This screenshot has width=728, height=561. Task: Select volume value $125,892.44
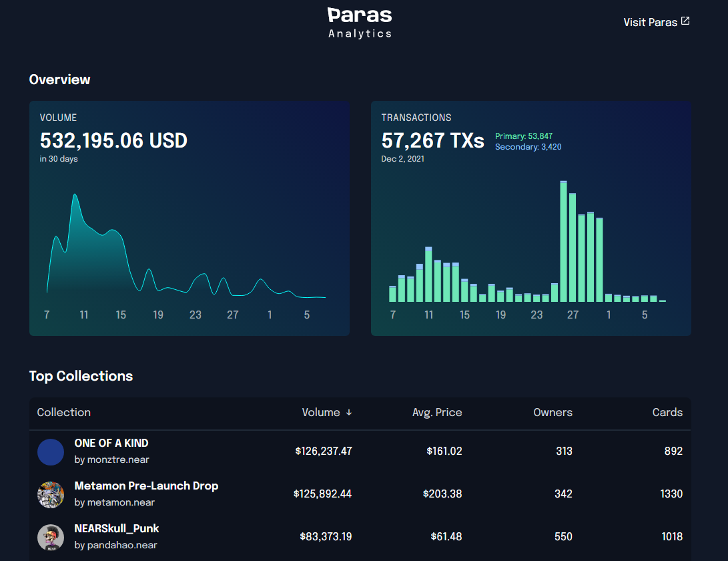point(323,494)
